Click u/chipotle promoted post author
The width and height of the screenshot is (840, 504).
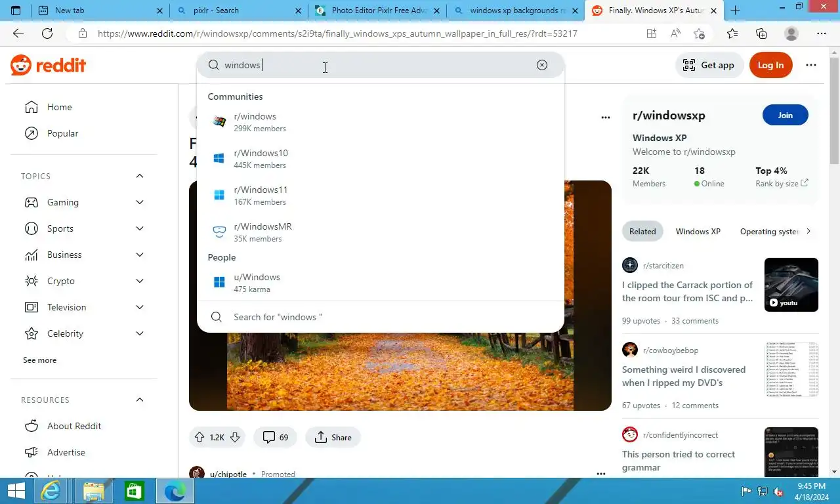[x=228, y=474]
